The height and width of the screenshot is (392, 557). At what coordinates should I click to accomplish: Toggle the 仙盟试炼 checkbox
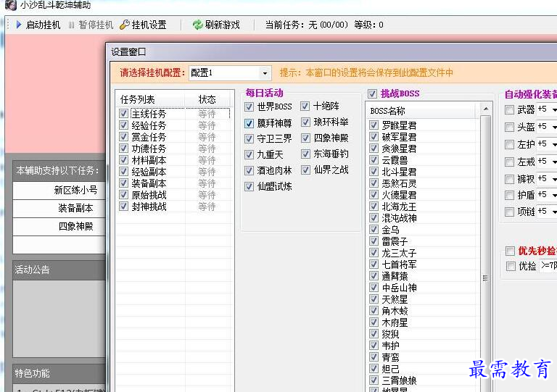249,187
